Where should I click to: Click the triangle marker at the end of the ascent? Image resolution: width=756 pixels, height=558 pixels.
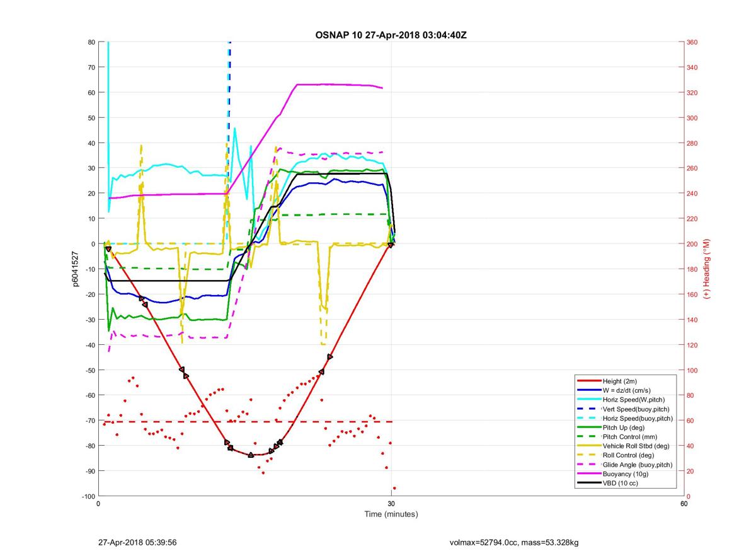391,245
